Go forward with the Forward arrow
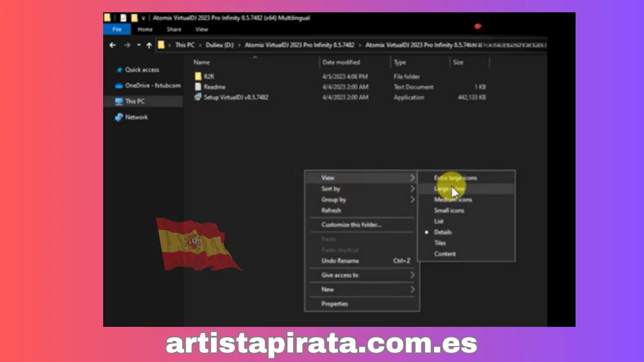 pyautogui.click(x=127, y=45)
